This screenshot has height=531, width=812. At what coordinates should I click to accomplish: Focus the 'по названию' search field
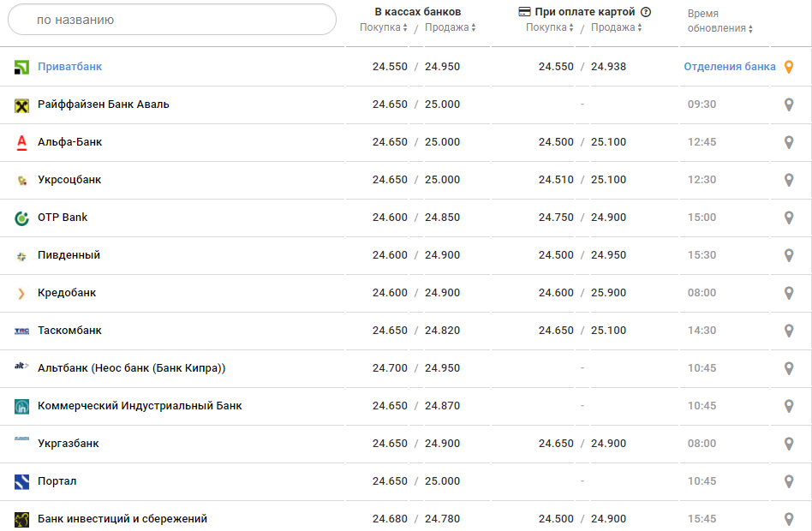pyautogui.click(x=171, y=20)
